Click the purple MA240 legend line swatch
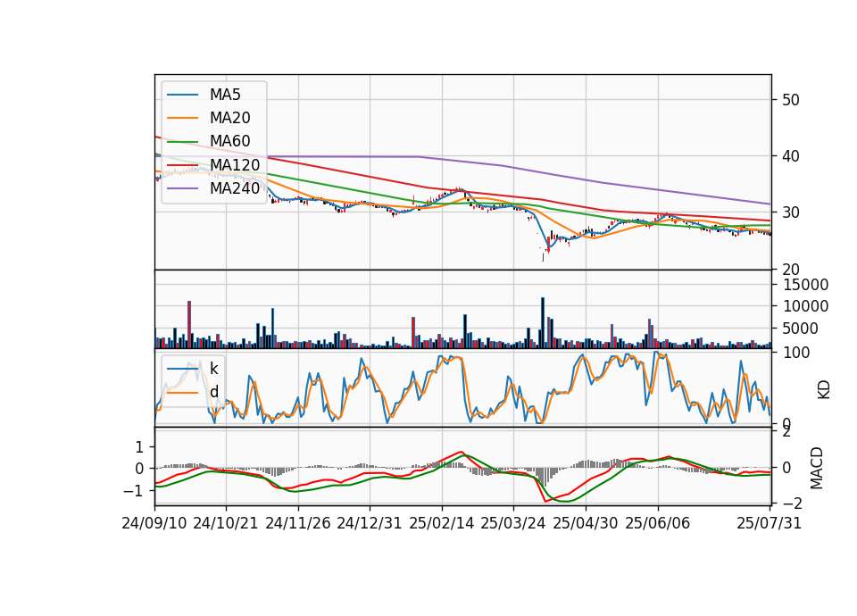The image size is (857, 616). (x=182, y=188)
